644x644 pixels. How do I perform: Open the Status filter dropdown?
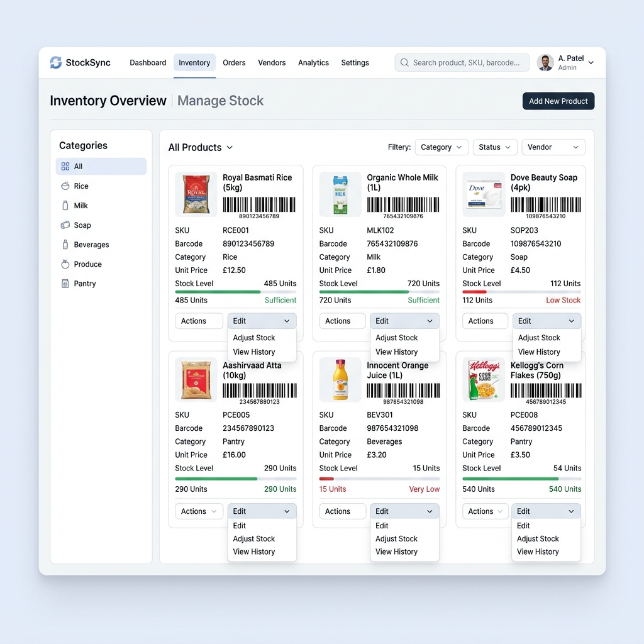click(495, 147)
